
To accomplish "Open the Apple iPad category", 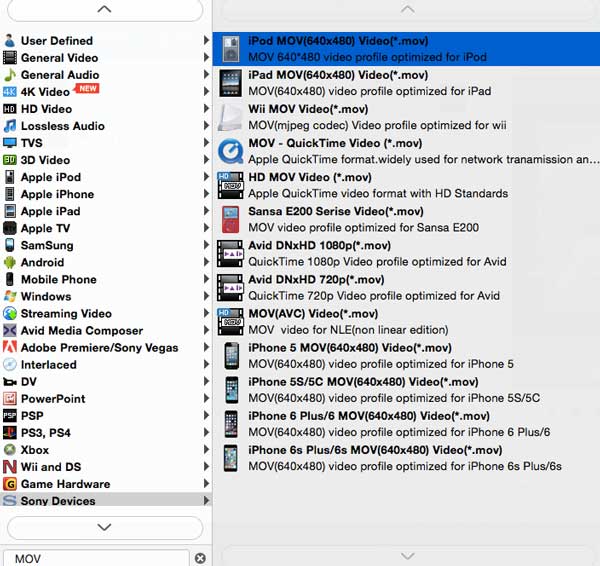I will pos(106,211).
